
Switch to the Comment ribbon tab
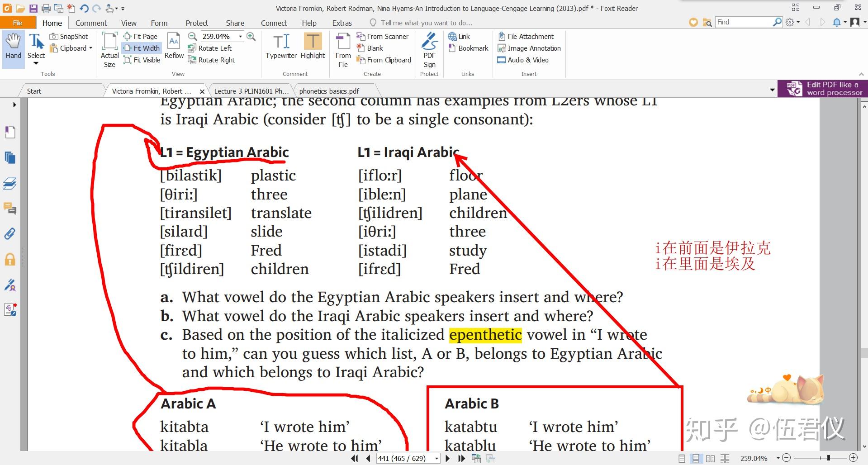click(91, 23)
